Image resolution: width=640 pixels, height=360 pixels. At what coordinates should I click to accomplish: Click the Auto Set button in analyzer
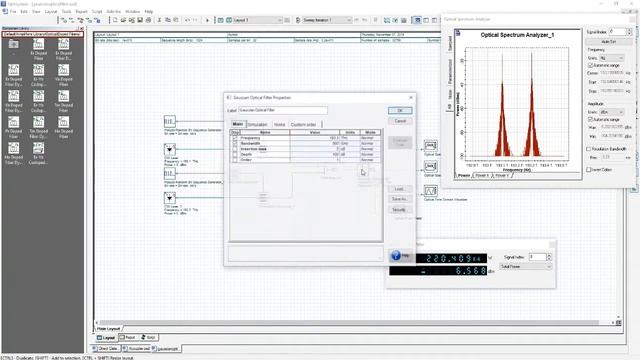(609, 42)
